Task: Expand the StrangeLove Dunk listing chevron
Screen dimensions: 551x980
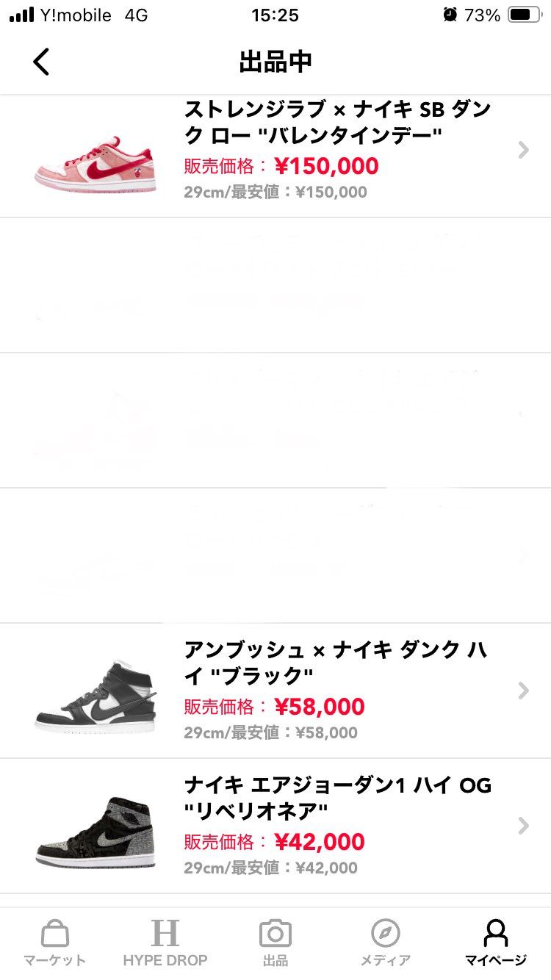Action: 522,151
